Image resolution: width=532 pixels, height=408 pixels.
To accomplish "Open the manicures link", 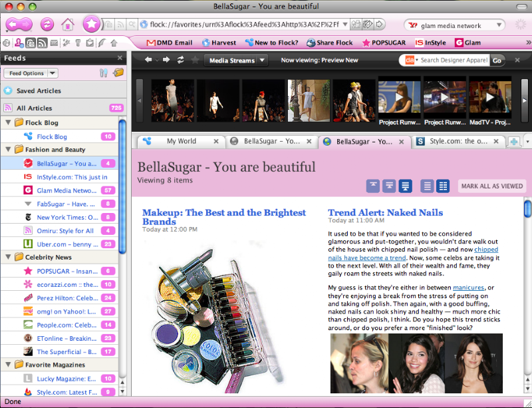I will click(x=468, y=288).
